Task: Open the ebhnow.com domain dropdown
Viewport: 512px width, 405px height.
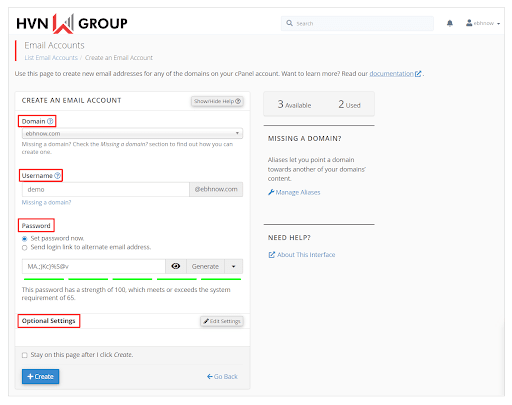Action: point(132,133)
